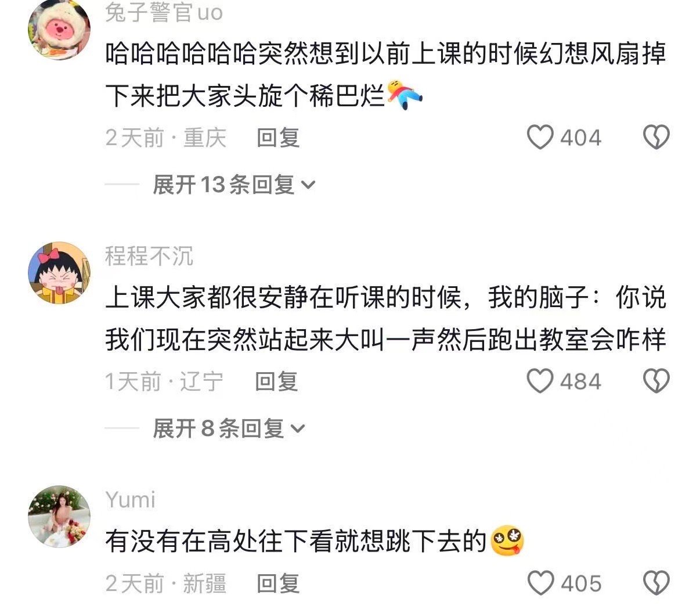This screenshot has height=609, width=700.
Task: Dislike the comment from 重庆
Action: click(656, 138)
